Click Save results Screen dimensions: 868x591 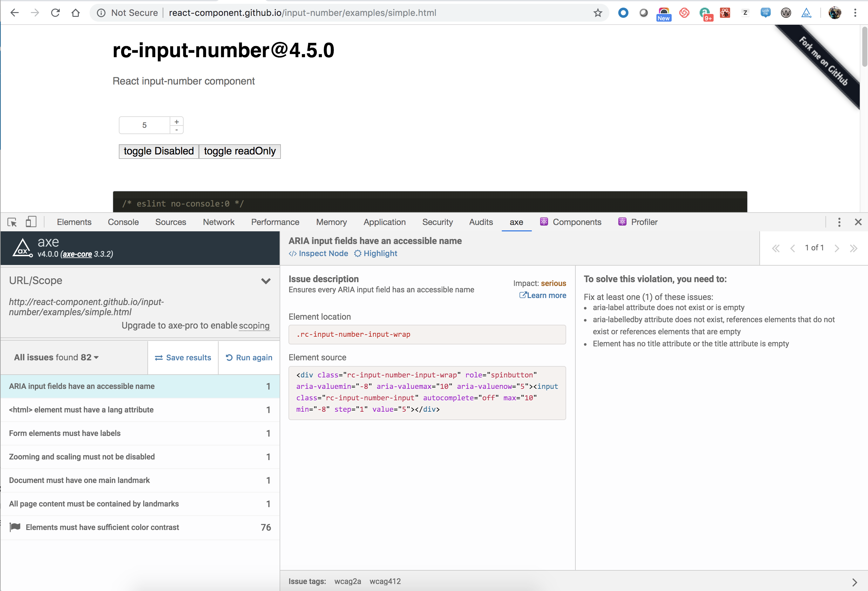183,358
